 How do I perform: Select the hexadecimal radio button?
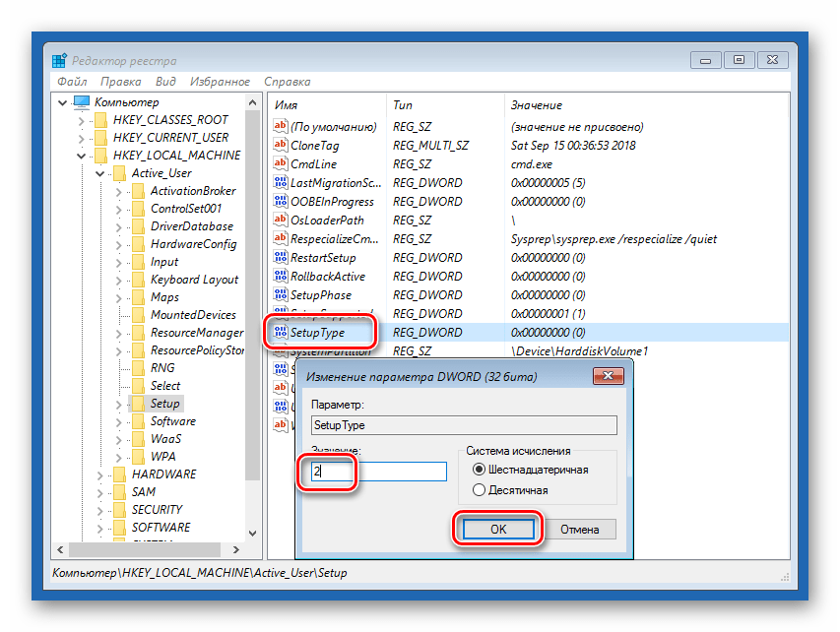tap(480, 470)
